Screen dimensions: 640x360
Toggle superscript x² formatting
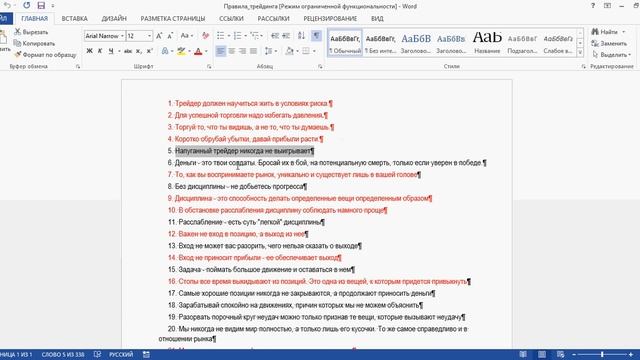point(149,51)
